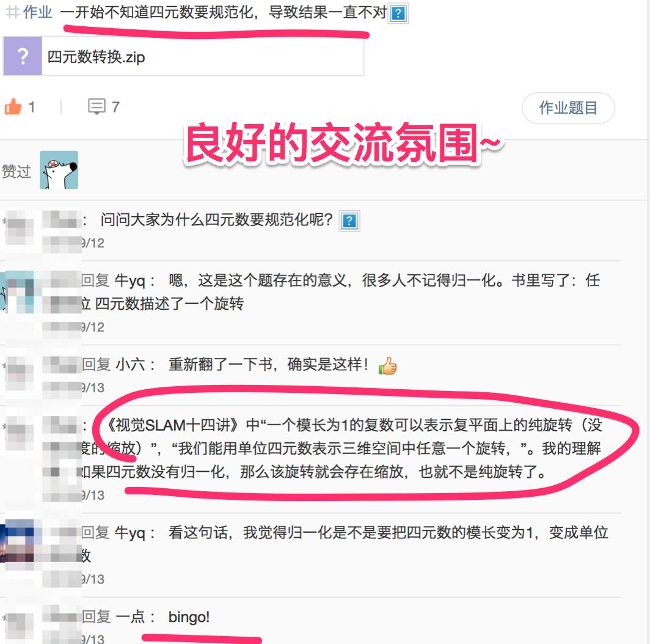This screenshot has height=644, width=650.
Task: Open the comments icon showing 7
Action: coord(97,106)
